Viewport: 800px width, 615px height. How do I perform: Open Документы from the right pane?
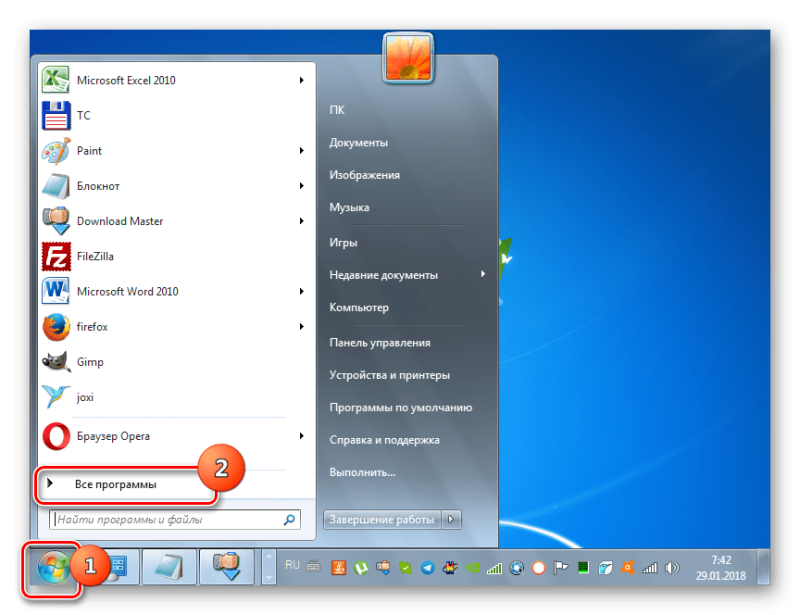[x=358, y=142]
